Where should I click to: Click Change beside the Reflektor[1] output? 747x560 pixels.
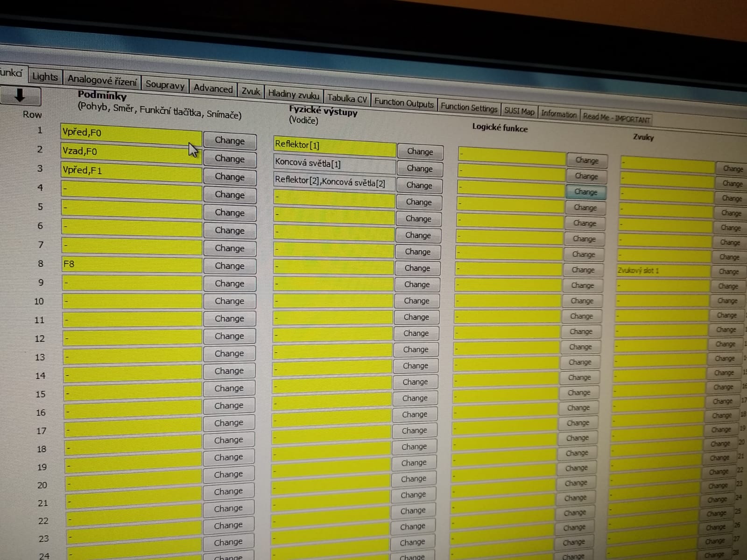pyautogui.click(x=420, y=152)
